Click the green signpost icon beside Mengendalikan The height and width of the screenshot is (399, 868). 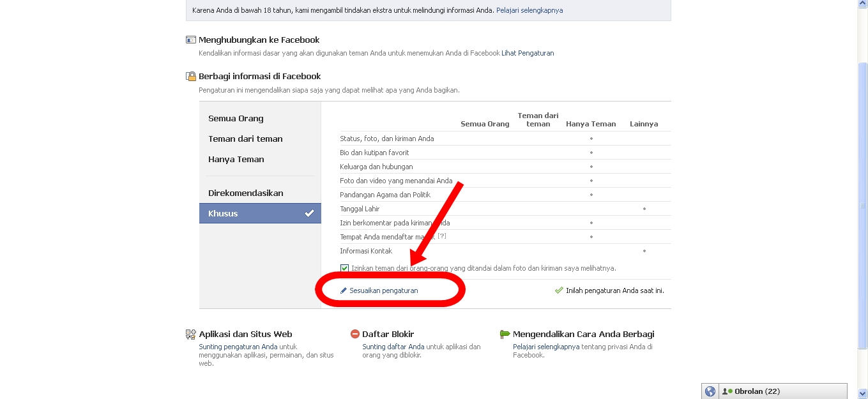click(505, 334)
